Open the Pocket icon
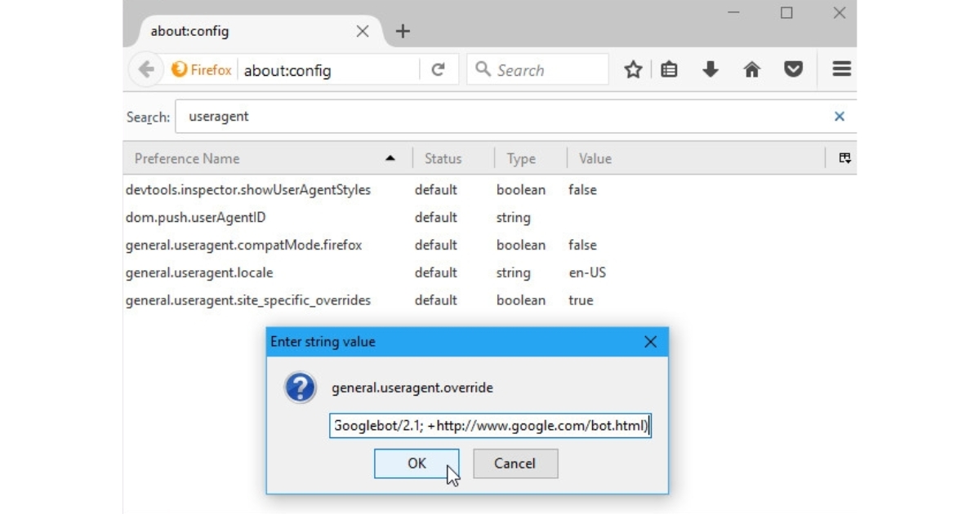 [x=793, y=70]
